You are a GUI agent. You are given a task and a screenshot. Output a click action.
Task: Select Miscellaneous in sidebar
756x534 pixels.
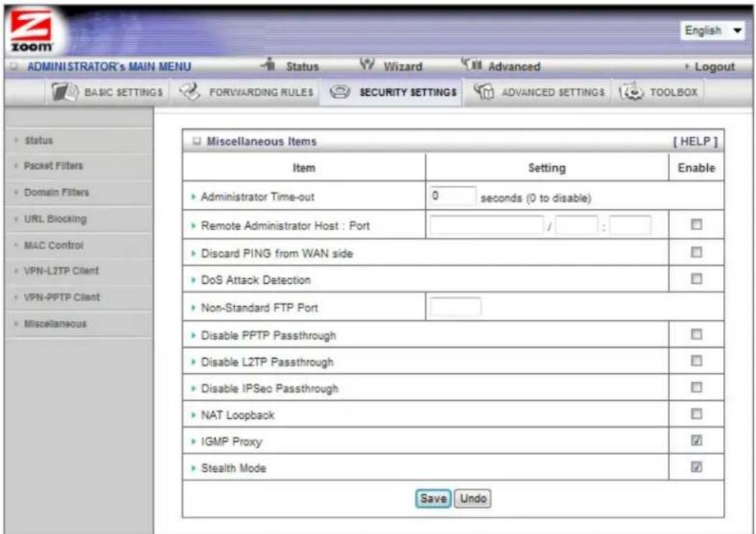[55, 324]
